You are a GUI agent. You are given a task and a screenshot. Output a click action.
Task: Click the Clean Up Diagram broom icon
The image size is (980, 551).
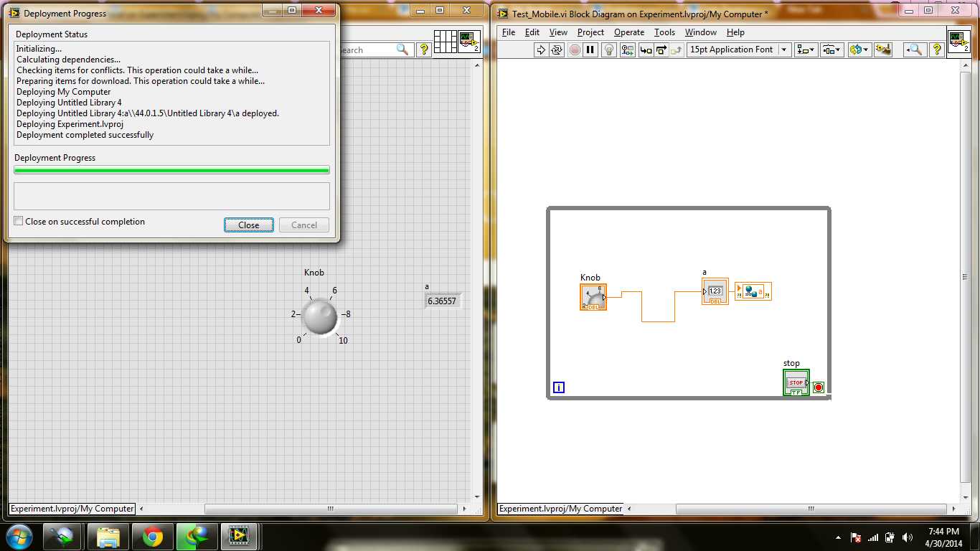pos(883,50)
